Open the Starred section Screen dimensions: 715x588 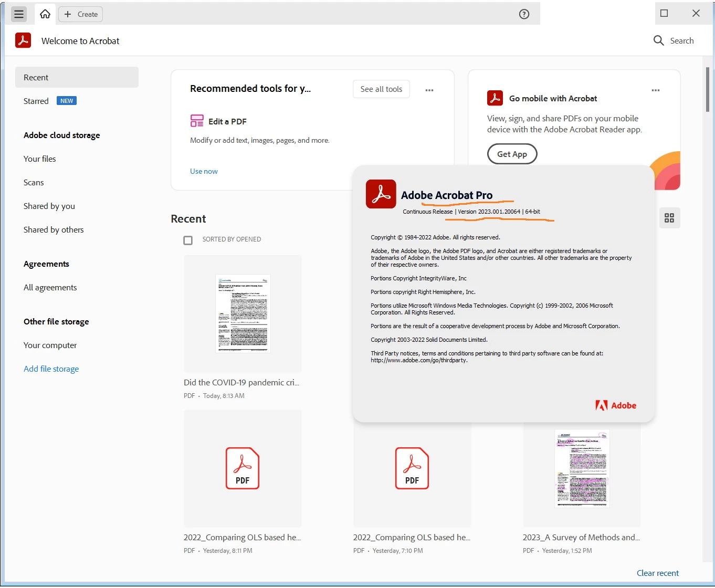click(36, 101)
